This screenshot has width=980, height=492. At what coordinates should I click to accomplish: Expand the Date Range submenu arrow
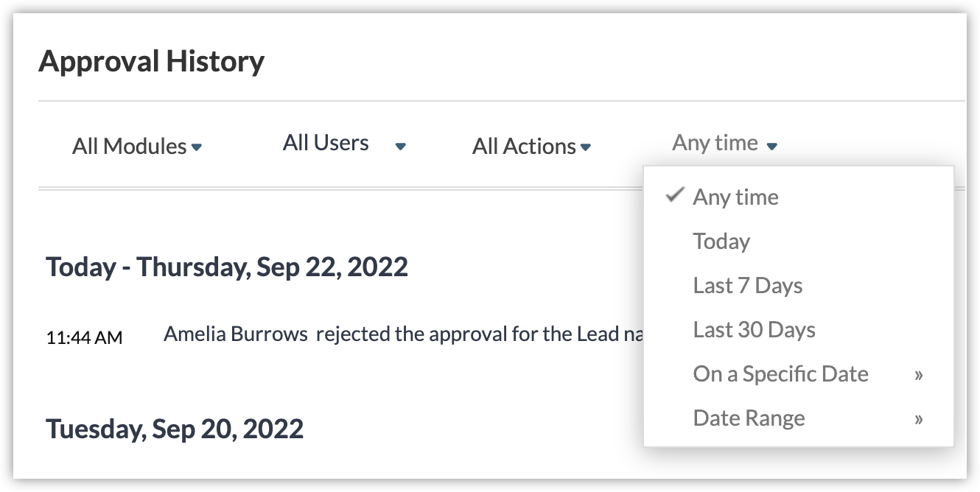tap(919, 419)
